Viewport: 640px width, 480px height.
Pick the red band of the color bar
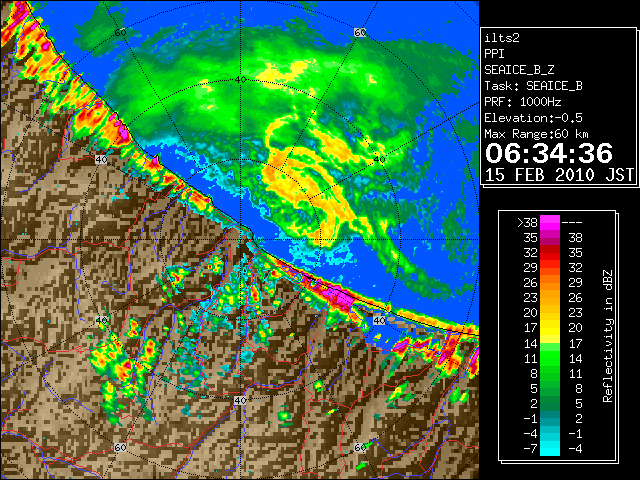coord(550,252)
